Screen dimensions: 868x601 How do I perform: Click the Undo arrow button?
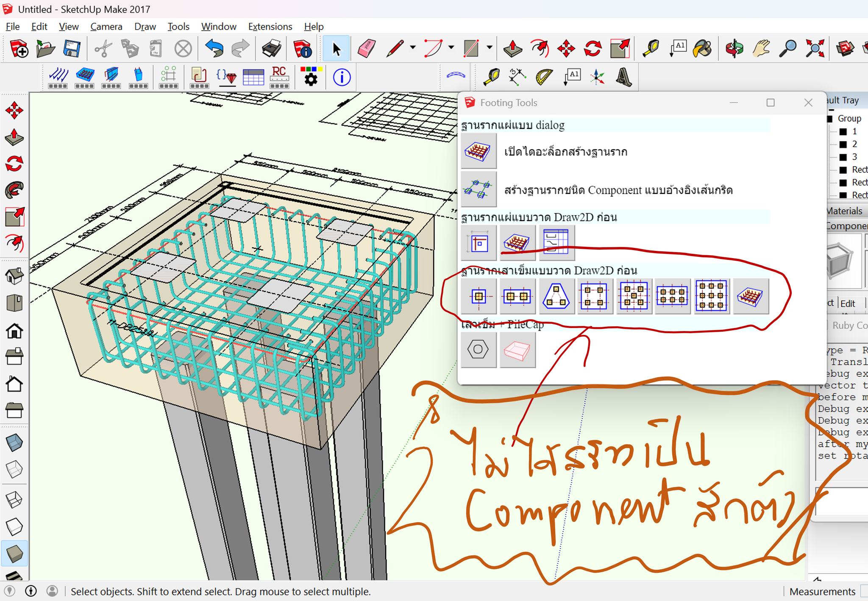pyautogui.click(x=214, y=49)
